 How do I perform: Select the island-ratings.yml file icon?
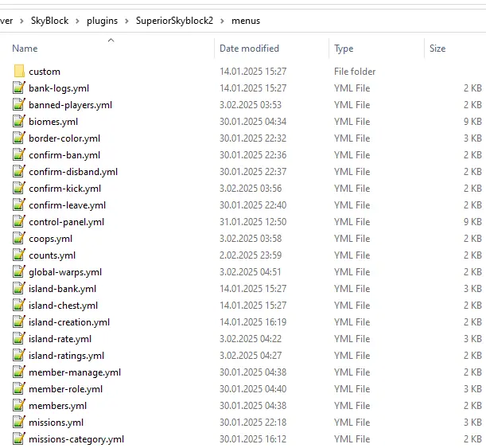click(x=19, y=356)
